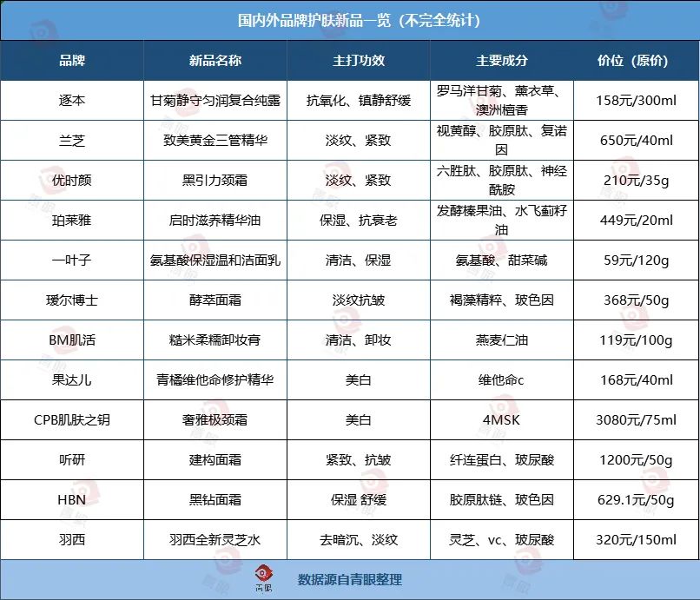Click the price 449元/20ml
Screen dimensions: 700x600
coord(636,220)
